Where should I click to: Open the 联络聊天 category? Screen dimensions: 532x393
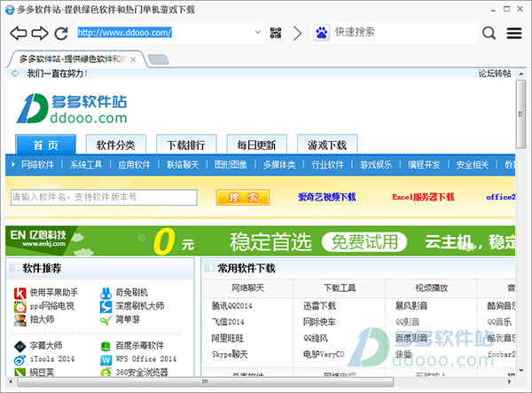[183, 165]
